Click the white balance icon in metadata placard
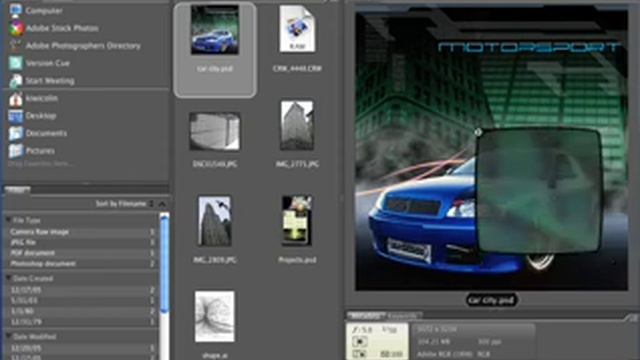The image size is (640, 360). (x=359, y=354)
